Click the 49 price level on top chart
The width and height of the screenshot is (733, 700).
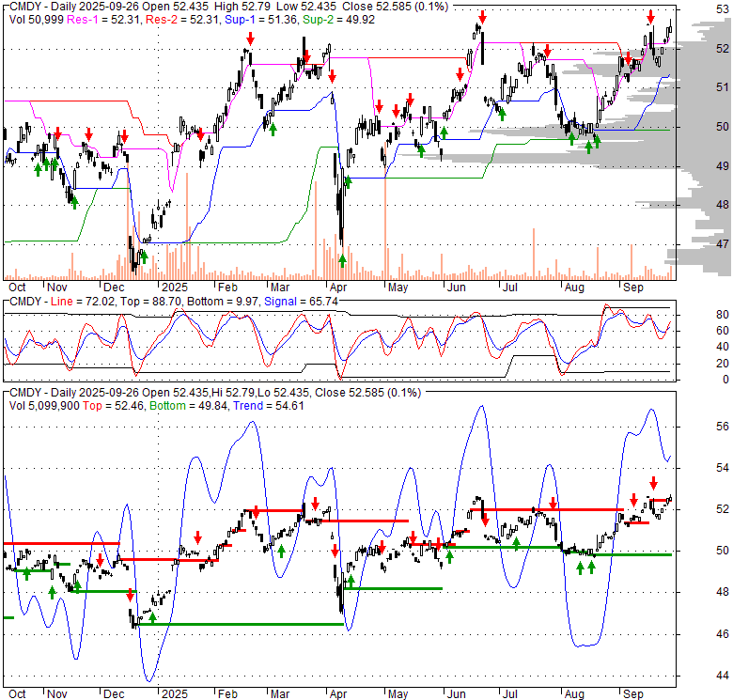723,165
